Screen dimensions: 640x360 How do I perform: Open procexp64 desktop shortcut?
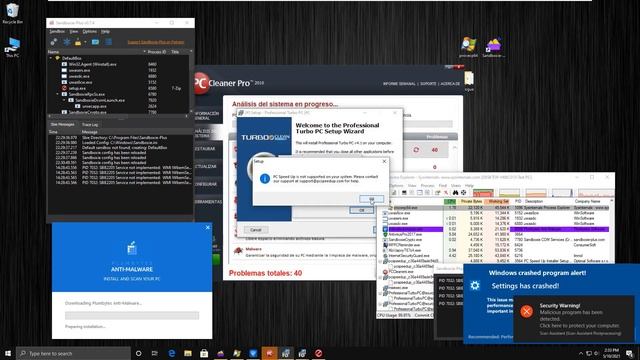click(x=469, y=47)
